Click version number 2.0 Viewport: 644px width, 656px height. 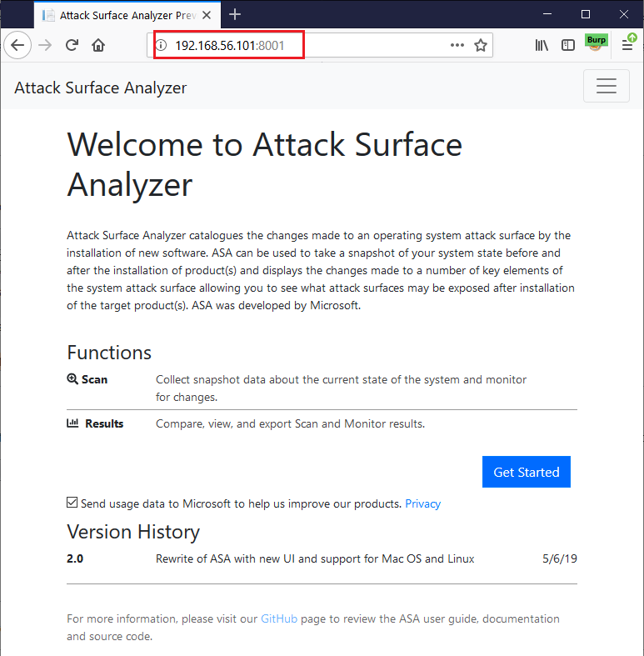[75, 558]
